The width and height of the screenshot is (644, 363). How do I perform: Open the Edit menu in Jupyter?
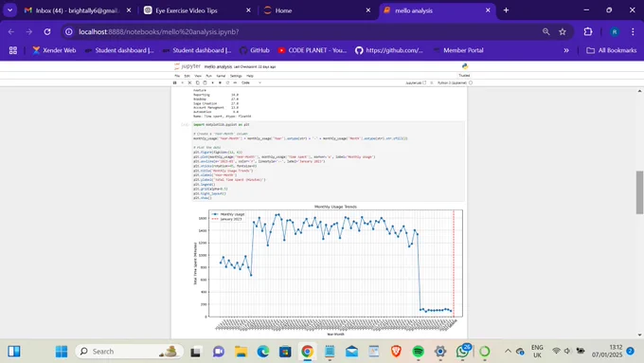click(x=187, y=76)
